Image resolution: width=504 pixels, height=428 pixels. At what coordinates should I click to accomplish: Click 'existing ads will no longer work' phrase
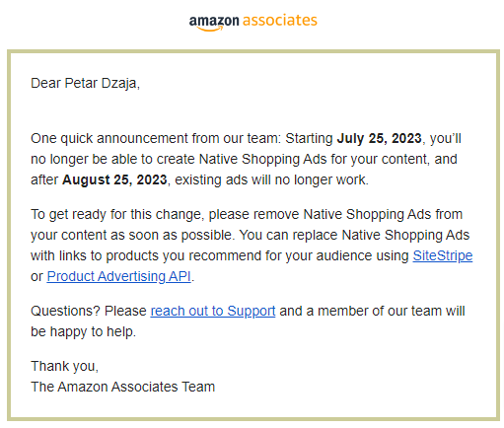(x=271, y=179)
